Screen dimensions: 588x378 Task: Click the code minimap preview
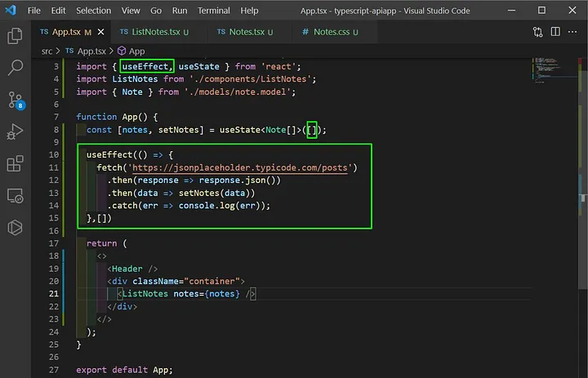554,70
